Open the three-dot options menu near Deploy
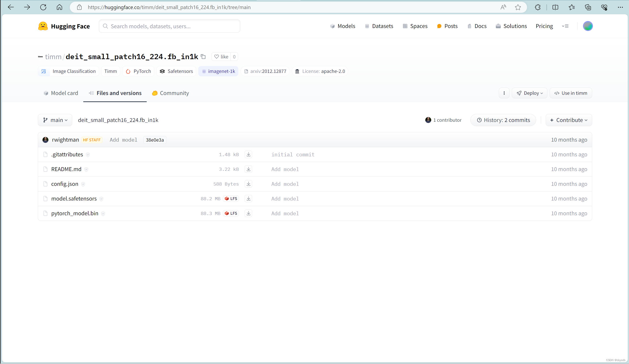This screenshot has height=364, width=629. click(504, 93)
